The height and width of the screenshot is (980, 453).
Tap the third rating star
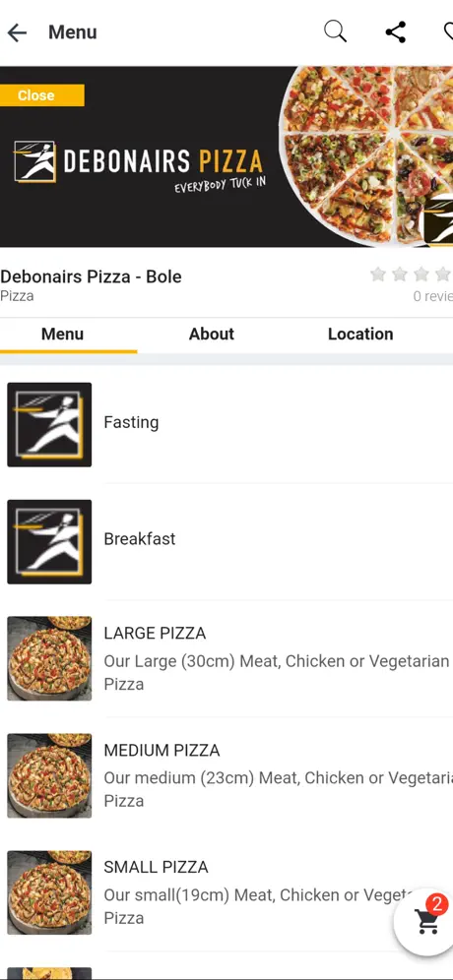[x=421, y=274]
